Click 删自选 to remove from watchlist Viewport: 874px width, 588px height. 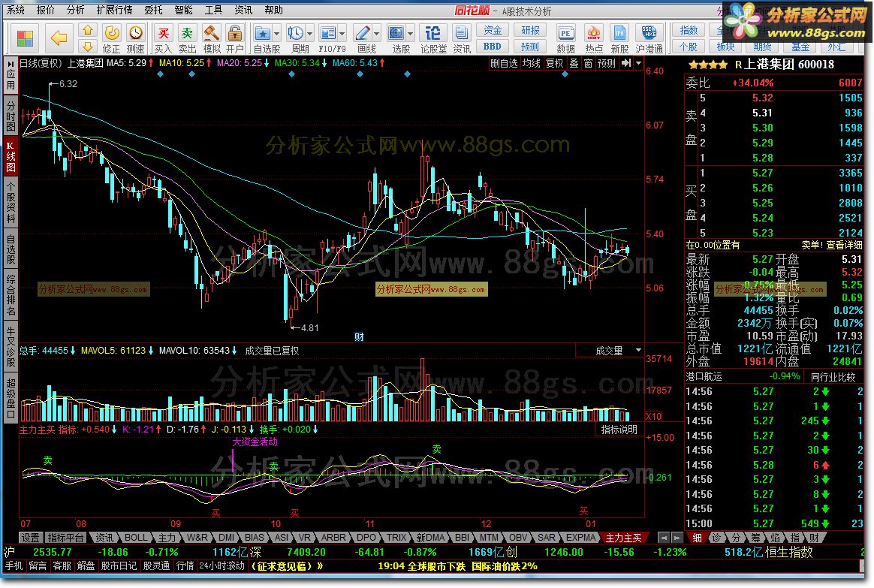(x=504, y=64)
